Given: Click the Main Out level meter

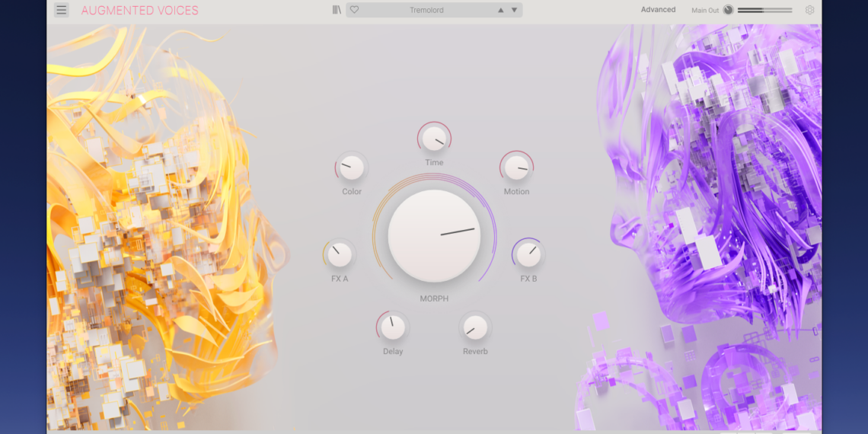Looking at the screenshot, I should coord(764,10).
